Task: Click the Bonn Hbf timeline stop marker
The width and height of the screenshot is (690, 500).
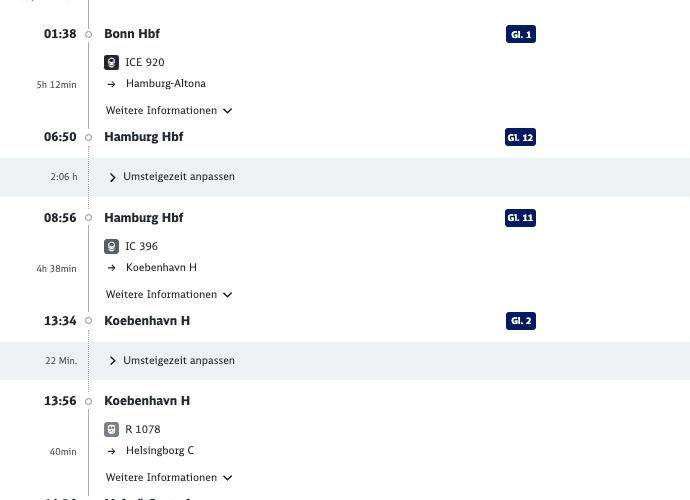Action: (x=88, y=34)
